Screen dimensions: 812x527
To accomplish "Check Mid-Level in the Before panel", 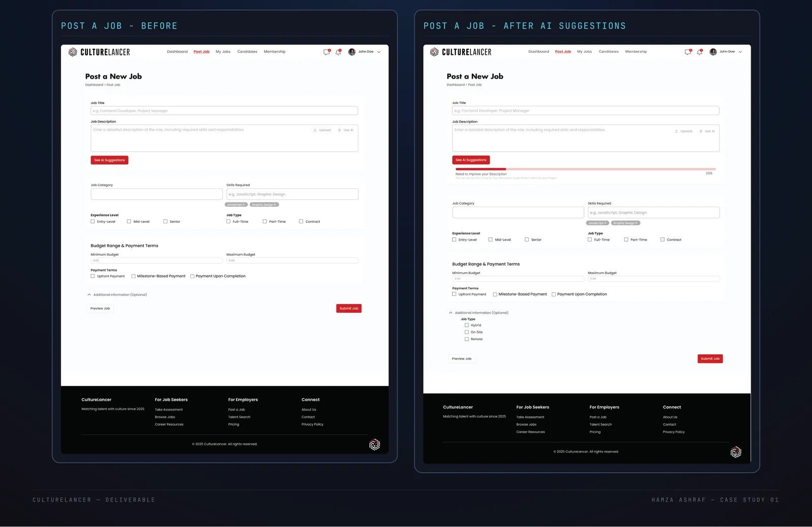I will [129, 221].
